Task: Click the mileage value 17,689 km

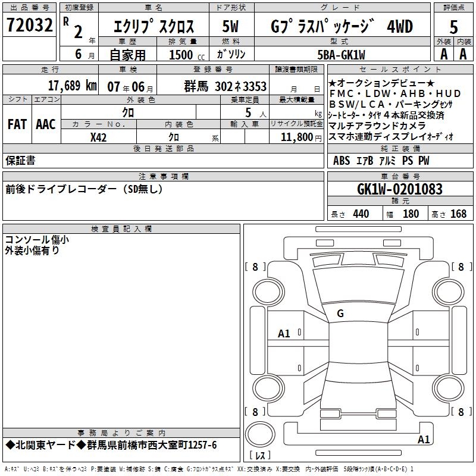Action: 64,84
